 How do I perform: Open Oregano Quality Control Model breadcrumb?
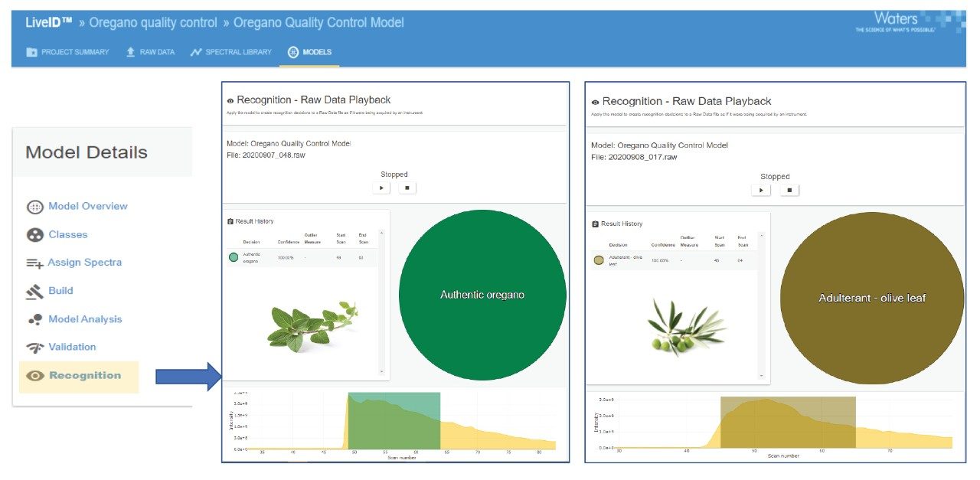click(318, 23)
